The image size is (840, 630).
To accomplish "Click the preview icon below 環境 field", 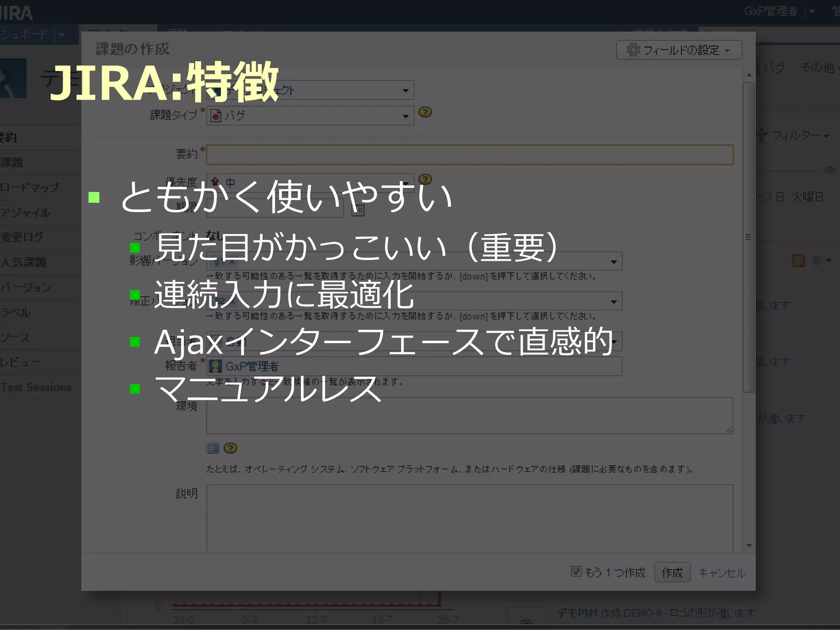I will pyautogui.click(x=212, y=448).
